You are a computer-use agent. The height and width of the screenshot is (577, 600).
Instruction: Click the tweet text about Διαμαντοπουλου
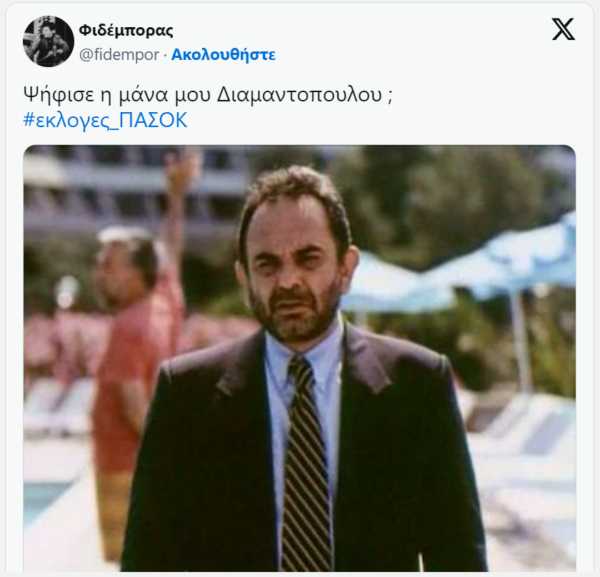click(208, 95)
